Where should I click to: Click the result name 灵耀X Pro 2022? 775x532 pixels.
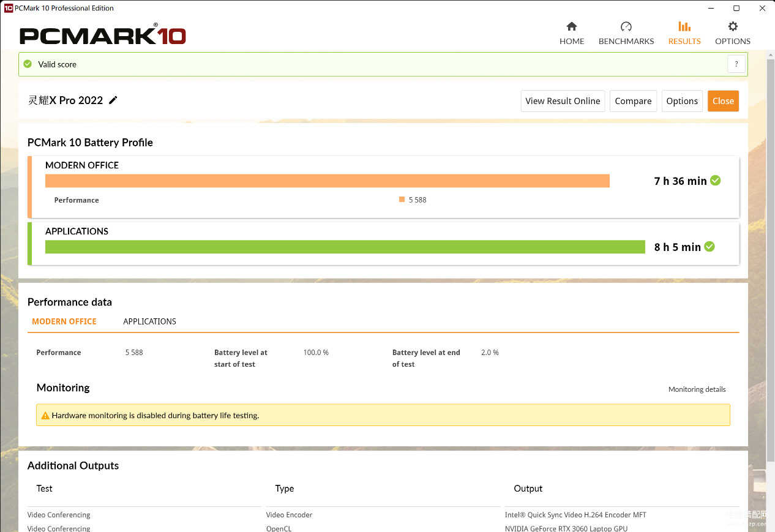pos(66,100)
